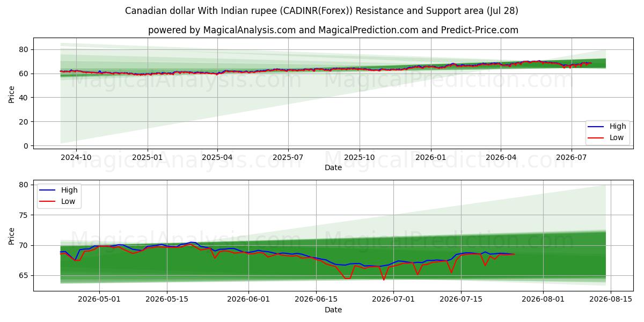The image size is (644, 322).
Task: Click the '0' price tick on the top chart
Action: pos(27,146)
